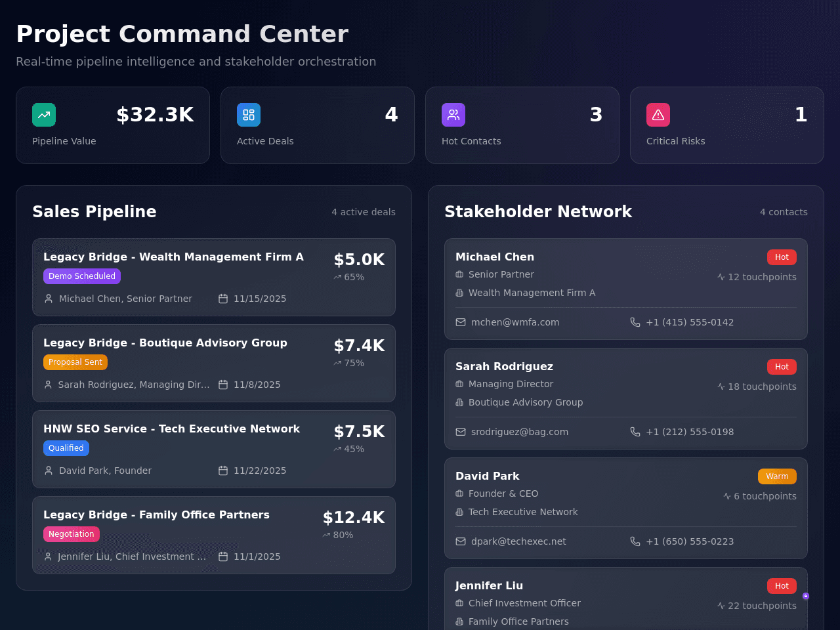Open Legacy Bridge - Boutique Advisory Group deal

(214, 364)
